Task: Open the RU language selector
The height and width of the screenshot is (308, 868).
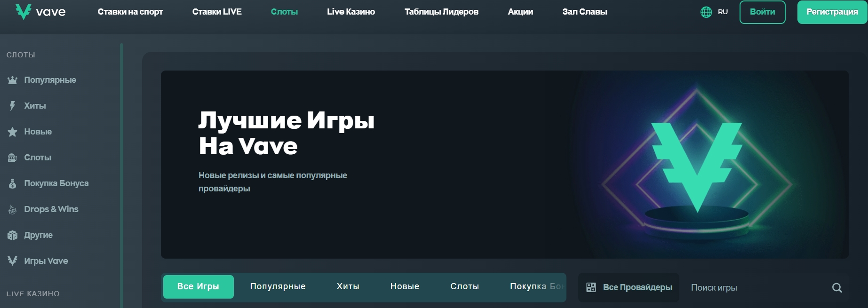Action: [714, 12]
